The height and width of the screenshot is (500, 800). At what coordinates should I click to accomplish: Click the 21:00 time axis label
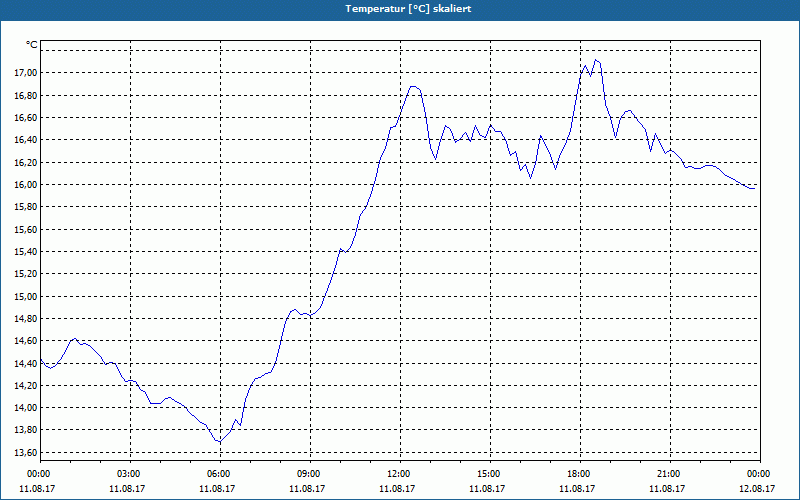point(670,474)
